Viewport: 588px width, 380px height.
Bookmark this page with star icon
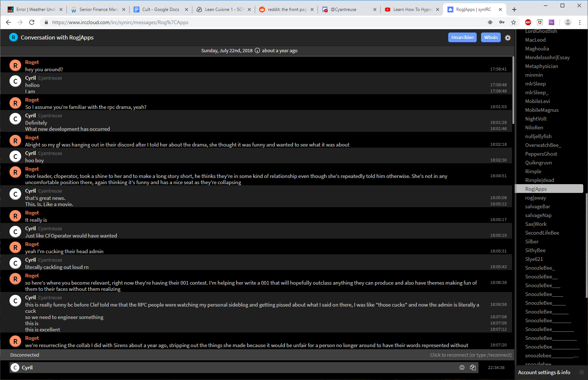point(514,22)
